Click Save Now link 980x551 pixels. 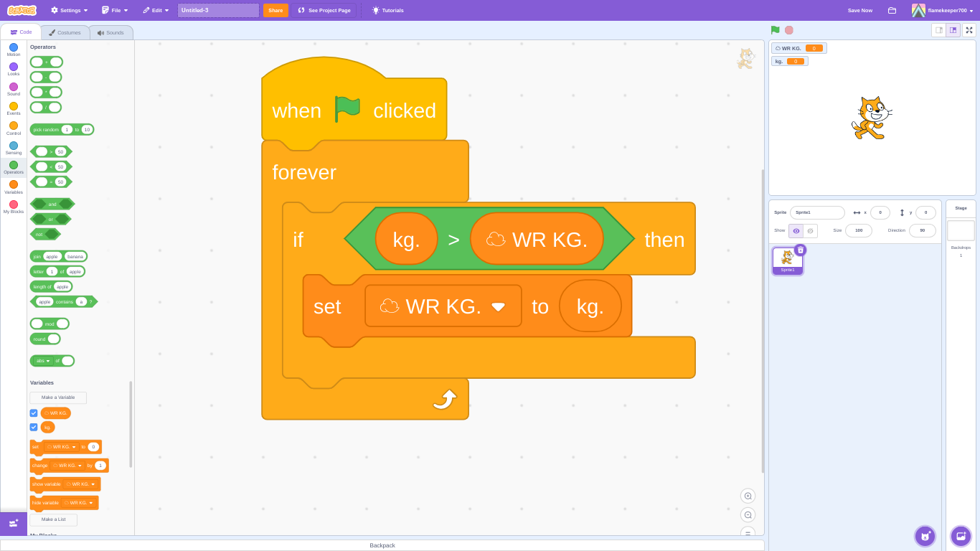(860, 10)
